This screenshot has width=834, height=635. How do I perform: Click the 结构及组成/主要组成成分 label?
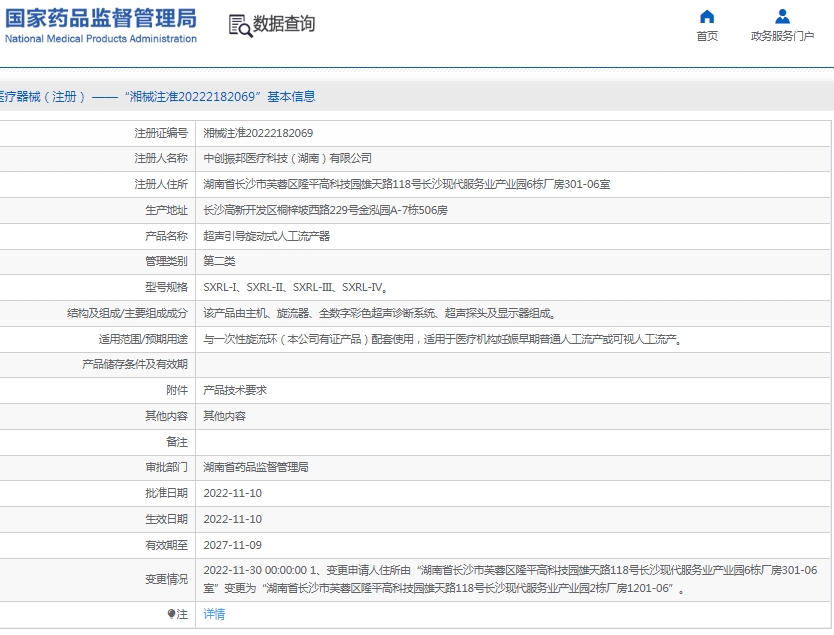(x=128, y=313)
